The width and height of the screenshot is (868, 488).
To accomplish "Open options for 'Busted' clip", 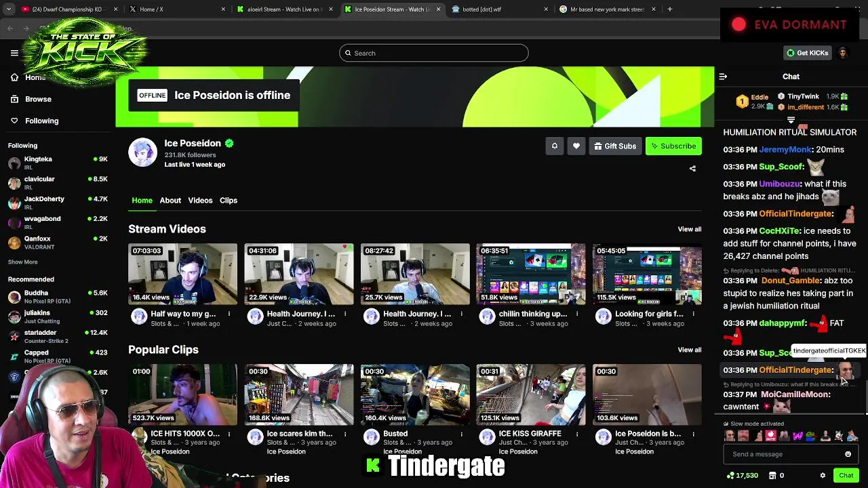I will (x=461, y=434).
